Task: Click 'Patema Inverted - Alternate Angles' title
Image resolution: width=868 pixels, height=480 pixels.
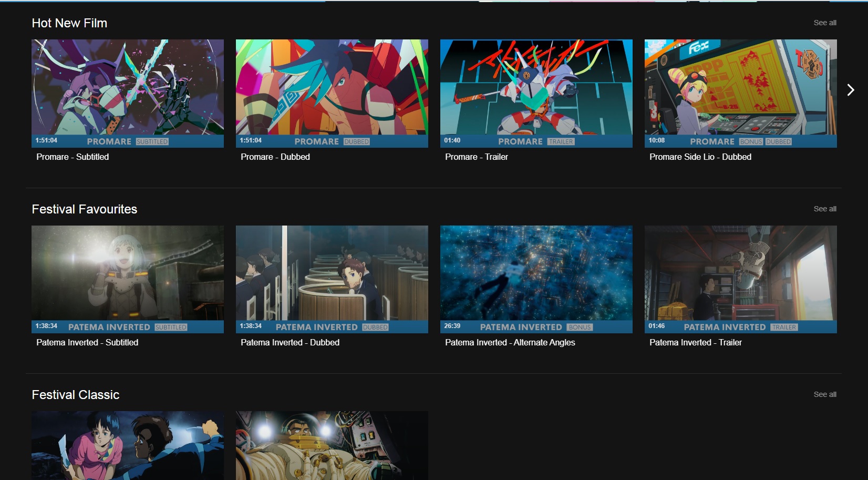Action: pos(510,342)
